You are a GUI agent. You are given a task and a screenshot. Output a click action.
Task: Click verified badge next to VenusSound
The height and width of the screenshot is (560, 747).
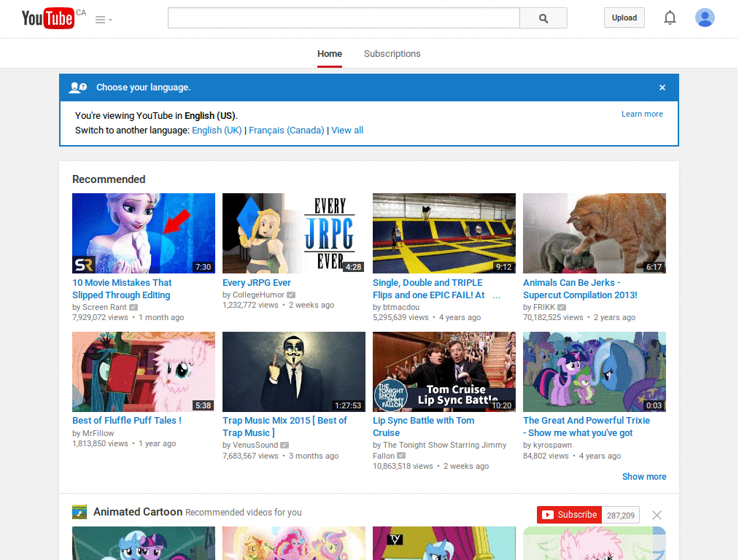tap(285, 446)
